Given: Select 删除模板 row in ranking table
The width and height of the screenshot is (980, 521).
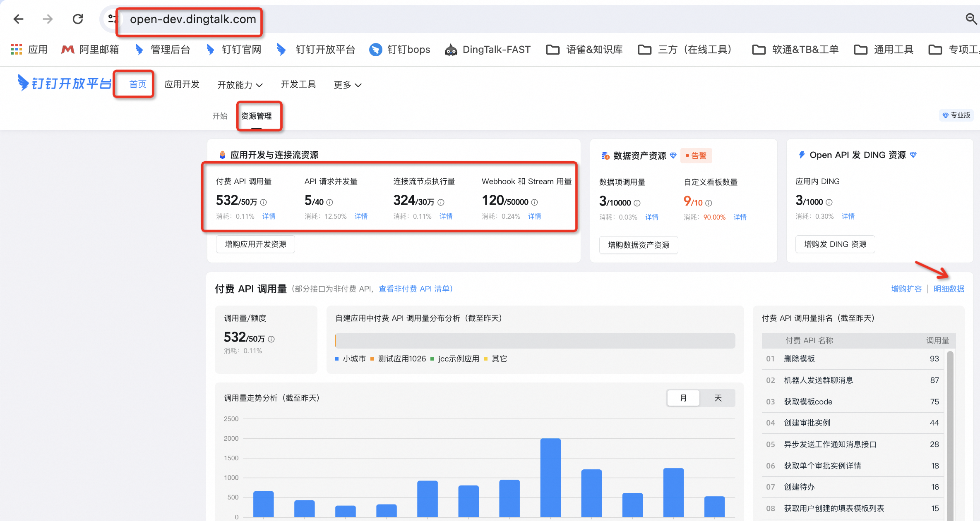Looking at the screenshot, I should tap(853, 359).
